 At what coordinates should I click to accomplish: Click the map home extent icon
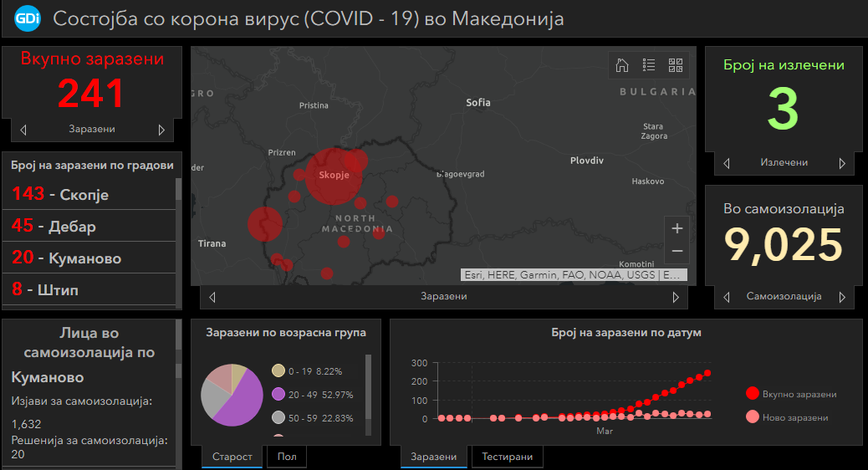click(x=622, y=65)
